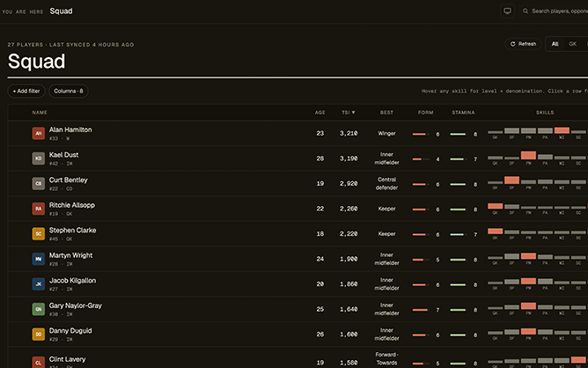Click TSI value 3,190
588x368 pixels.
[349, 158]
